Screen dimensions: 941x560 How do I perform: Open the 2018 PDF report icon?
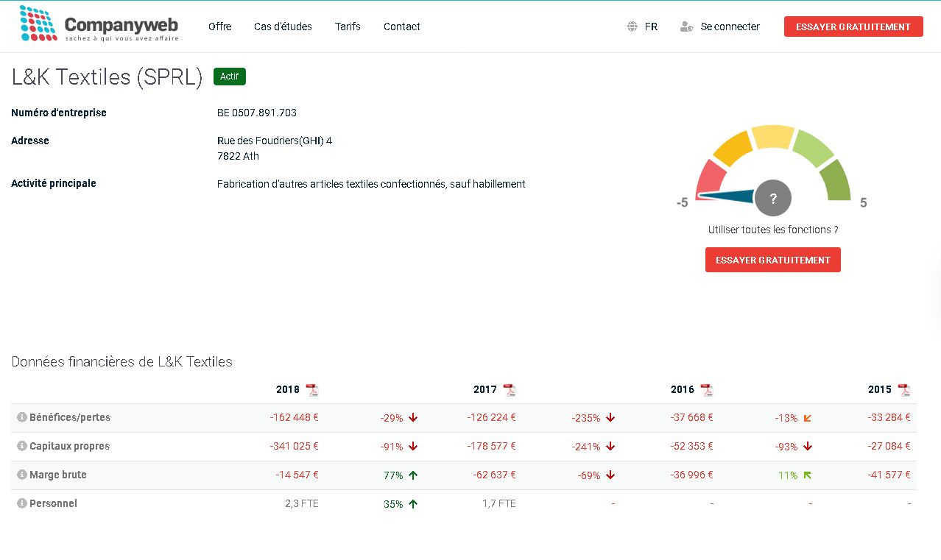pos(312,390)
